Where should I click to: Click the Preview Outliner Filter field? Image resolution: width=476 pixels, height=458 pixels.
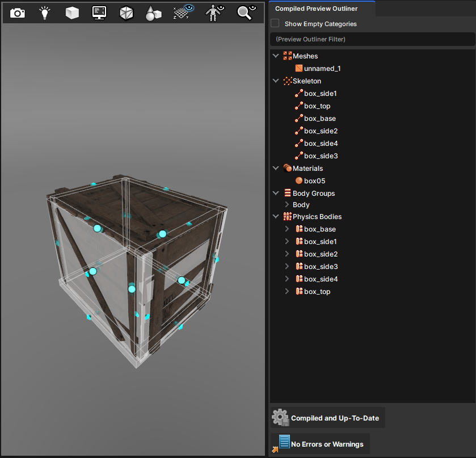click(x=372, y=39)
